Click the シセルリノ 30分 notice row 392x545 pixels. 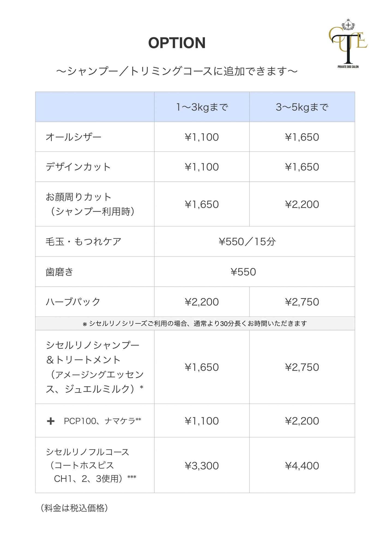pos(195,323)
